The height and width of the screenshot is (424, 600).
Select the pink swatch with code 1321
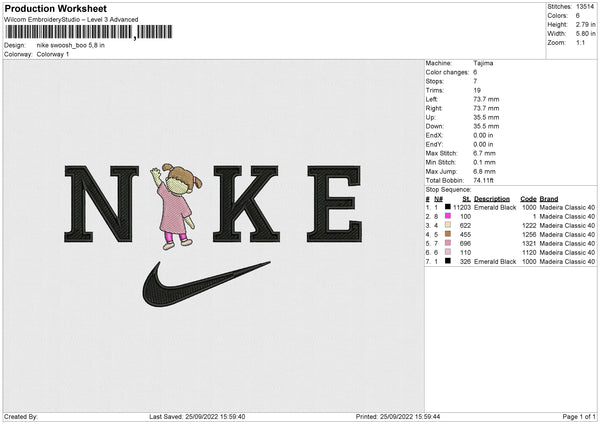[448, 243]
